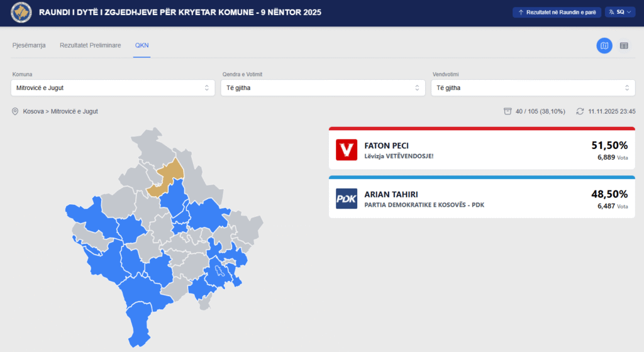Click the PDK party logo
The image size is (644, 352).
tap(346, 199)
